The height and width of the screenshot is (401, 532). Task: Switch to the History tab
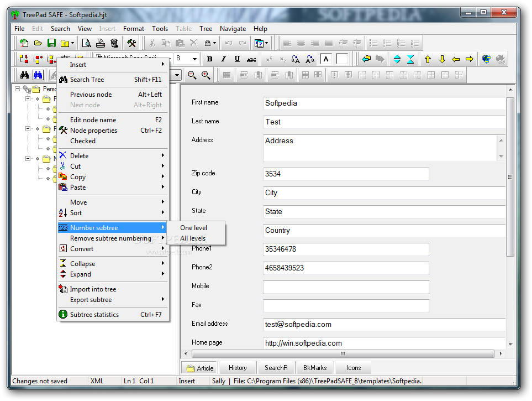[238, 368]
